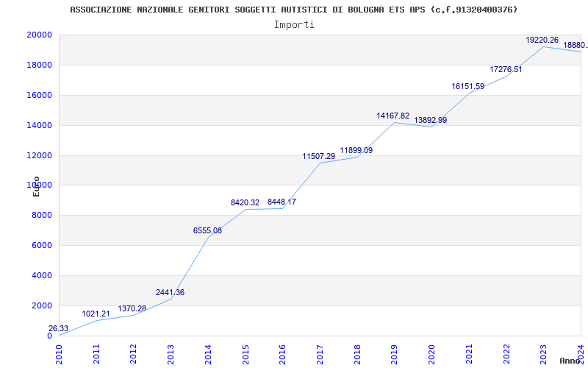Click the data label 11507.29
This screenshot has width=588, height=368.
[x=319, y=156]
